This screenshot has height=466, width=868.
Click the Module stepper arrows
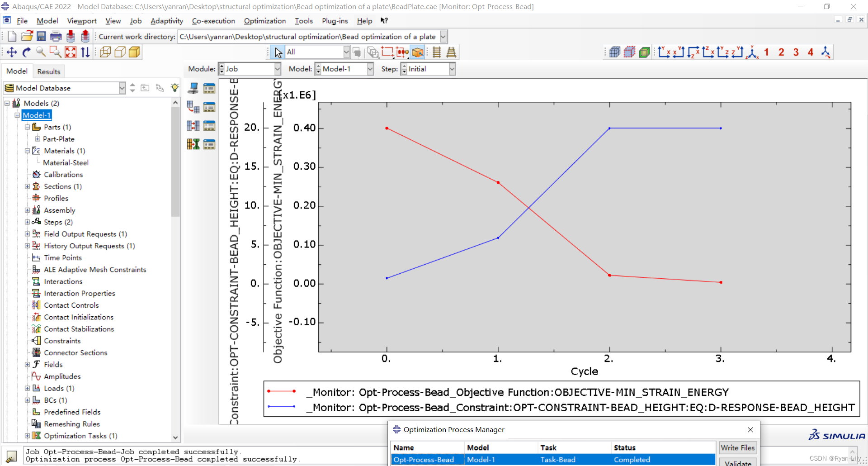tap(222, 69)
